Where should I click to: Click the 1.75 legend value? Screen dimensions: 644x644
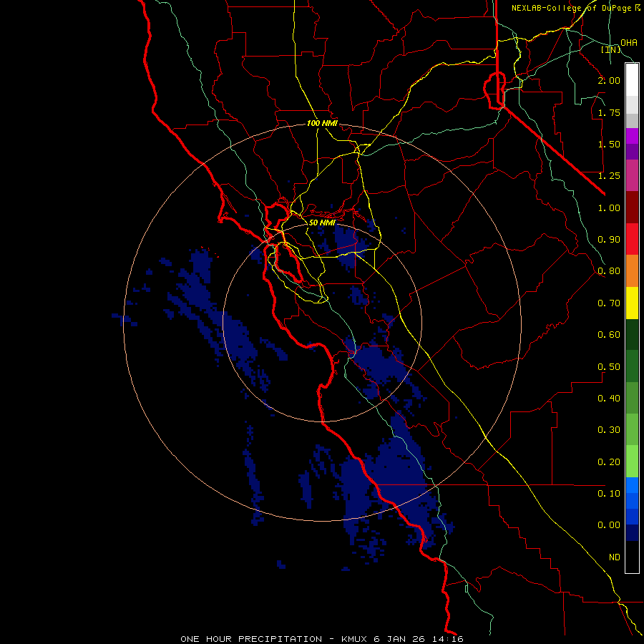pyautogui.click(x=609, y=112)
